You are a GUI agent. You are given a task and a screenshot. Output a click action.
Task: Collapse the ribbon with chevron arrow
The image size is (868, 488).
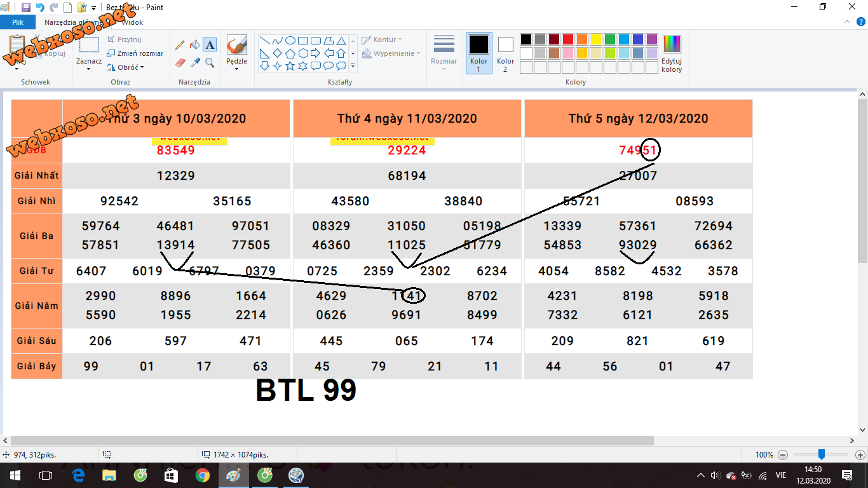point(846,22)
